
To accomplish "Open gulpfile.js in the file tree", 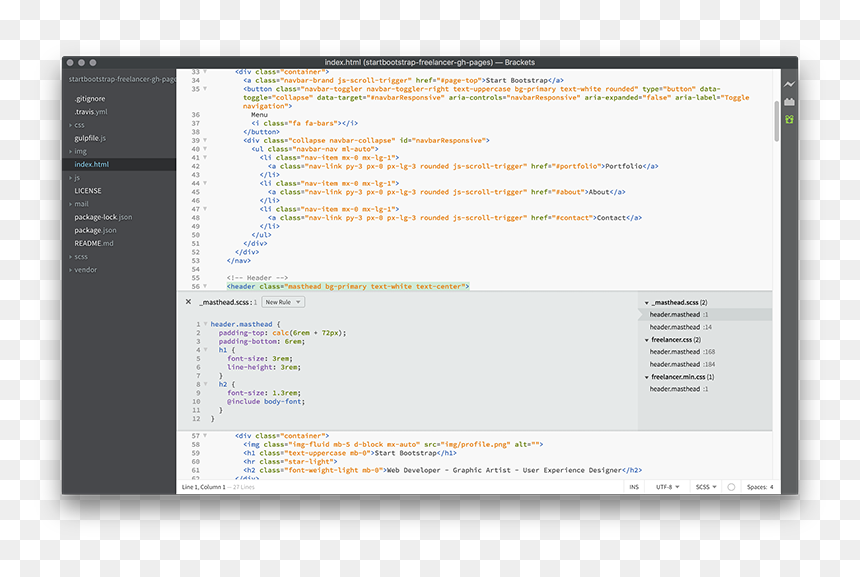I will (x=90, y=138).
